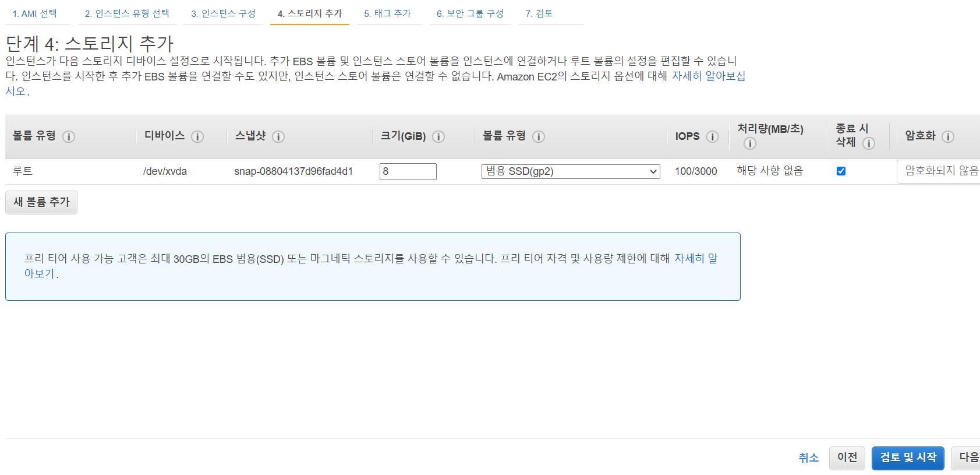Jump to 5. 태그 추가 tab
The width and height of the screenshot is (980, 475).
point(388,13)
